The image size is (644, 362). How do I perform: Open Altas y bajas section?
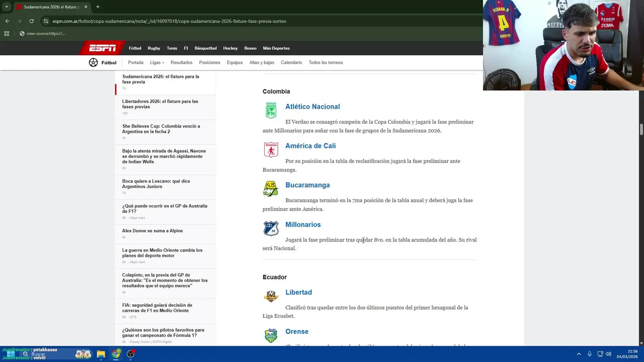(x=262, y=63)
